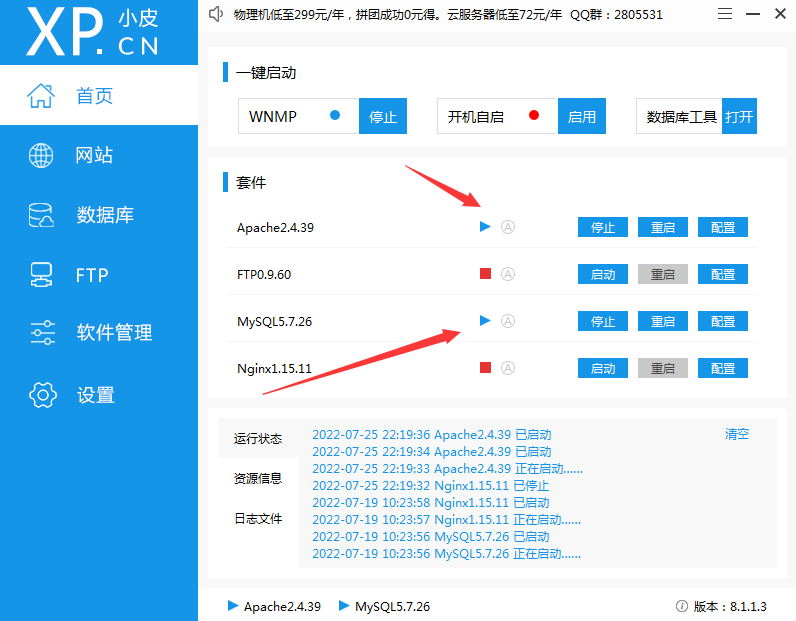Switch to 日志文件 tab

[x=258, y=518]
